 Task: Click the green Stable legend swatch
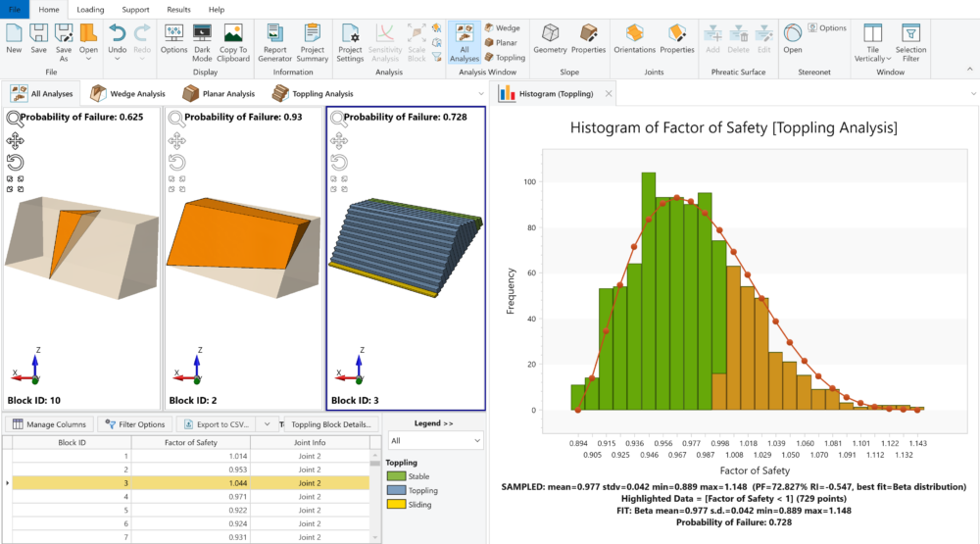click(x=397, y=476)
